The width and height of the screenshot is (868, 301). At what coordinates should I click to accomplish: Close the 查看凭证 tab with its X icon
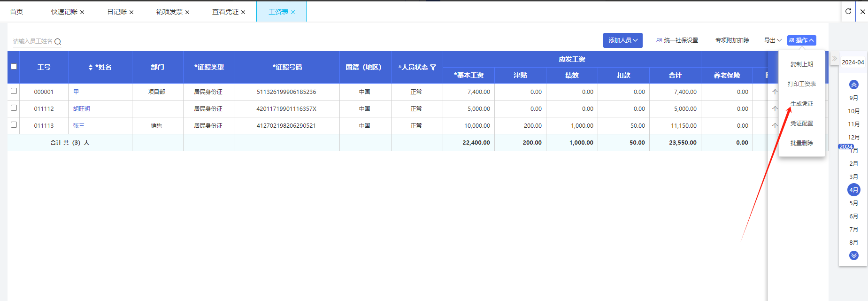[243, 12]
